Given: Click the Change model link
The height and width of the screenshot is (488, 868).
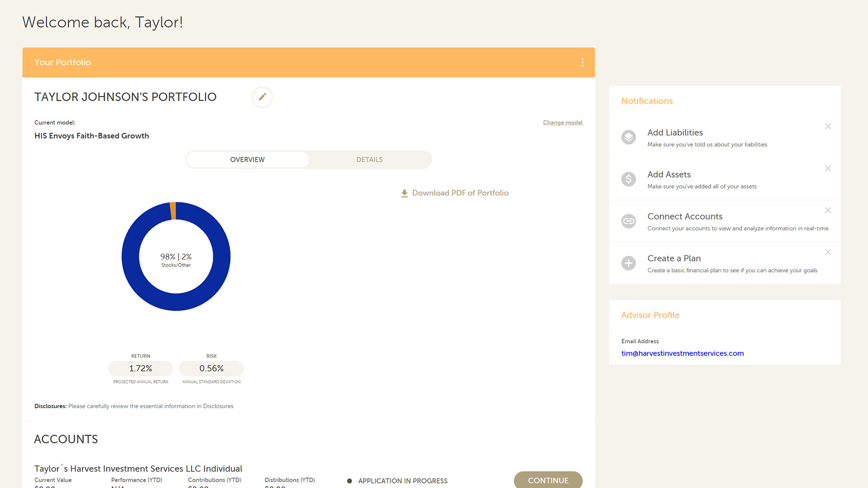Looking at the screenshot, I should click(562, 122).
